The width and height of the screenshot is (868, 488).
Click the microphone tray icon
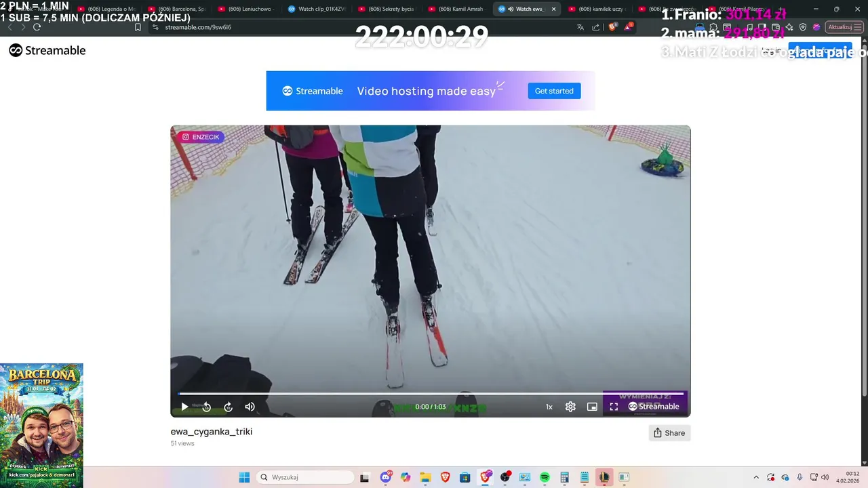click(x=800, y=477)
